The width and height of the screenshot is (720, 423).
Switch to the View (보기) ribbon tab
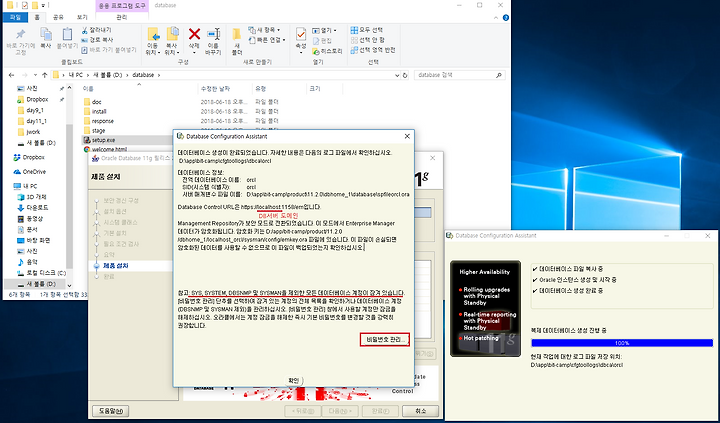click(82, 17)
